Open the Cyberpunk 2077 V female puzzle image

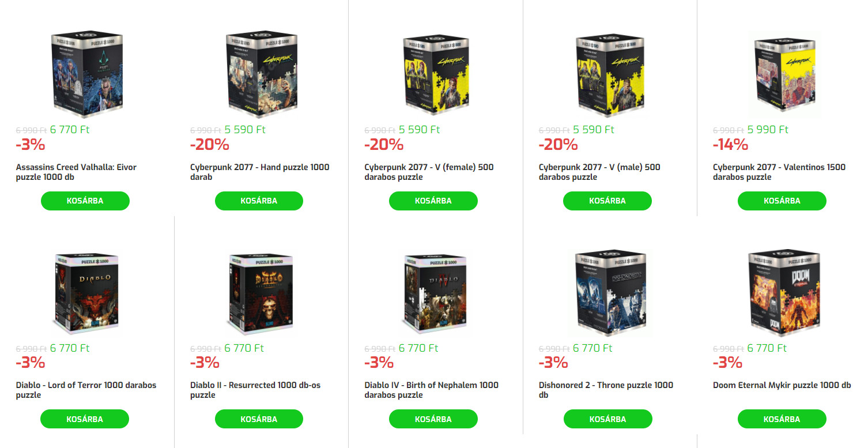(433, 74)
